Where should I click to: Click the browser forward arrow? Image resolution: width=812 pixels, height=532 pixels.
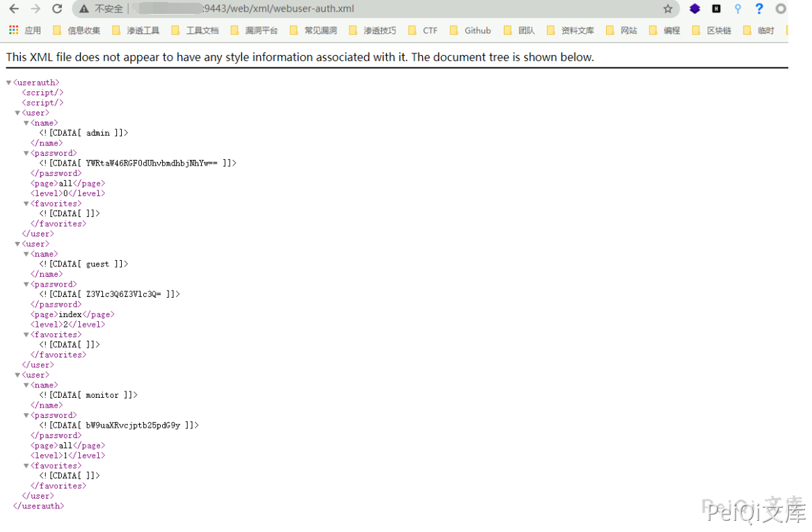35,9
